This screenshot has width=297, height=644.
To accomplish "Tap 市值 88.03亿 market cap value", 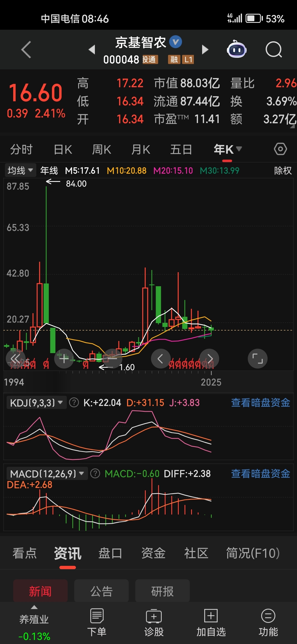I will point(187,83).
